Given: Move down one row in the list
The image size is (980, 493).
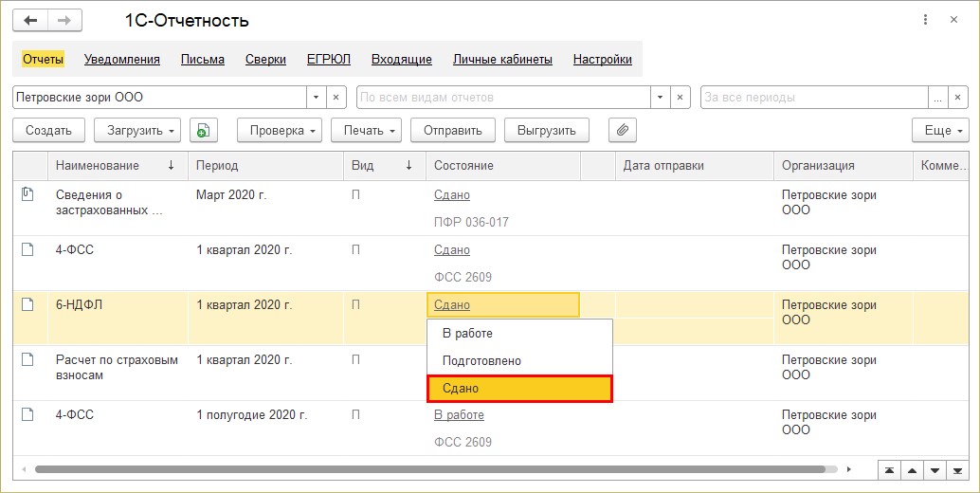Looking at the screenshot, I should [x=935, y=470].
